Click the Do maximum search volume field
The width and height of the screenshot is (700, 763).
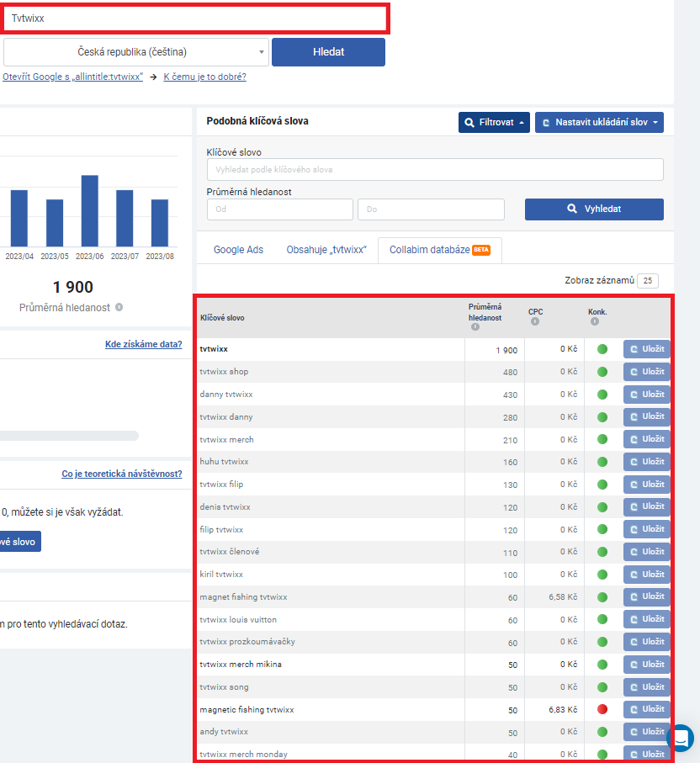click(x=431, y=209)
